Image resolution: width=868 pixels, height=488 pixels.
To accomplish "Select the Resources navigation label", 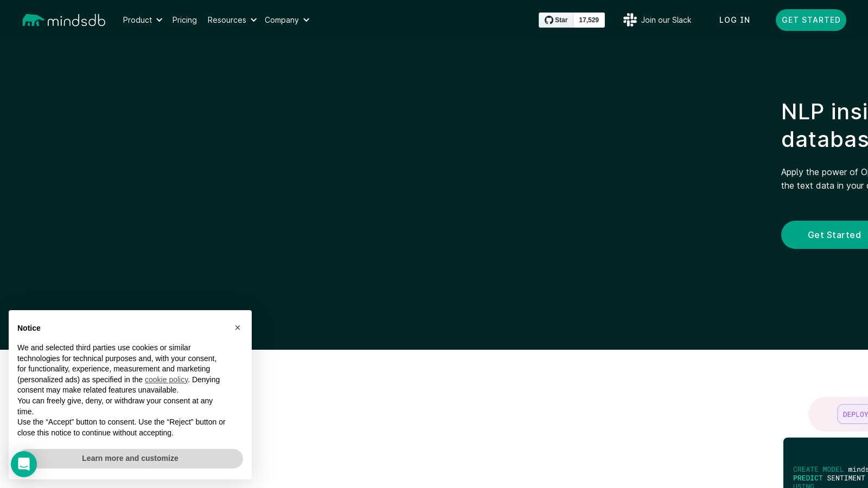I will (227, 20).
